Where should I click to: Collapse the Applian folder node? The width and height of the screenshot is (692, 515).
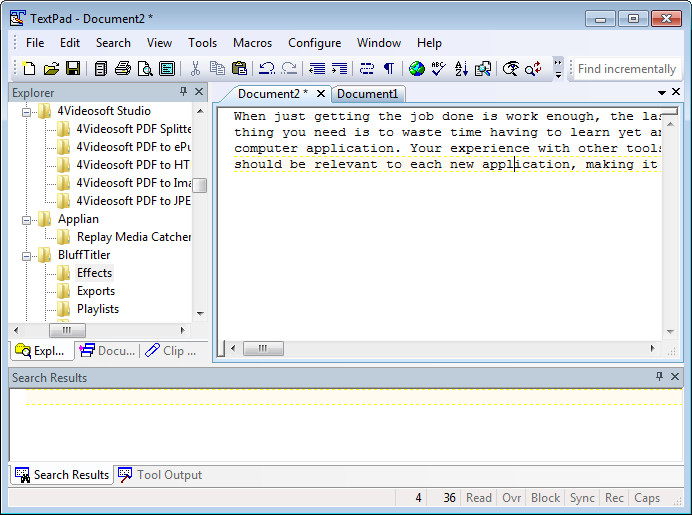pos(26,220)
